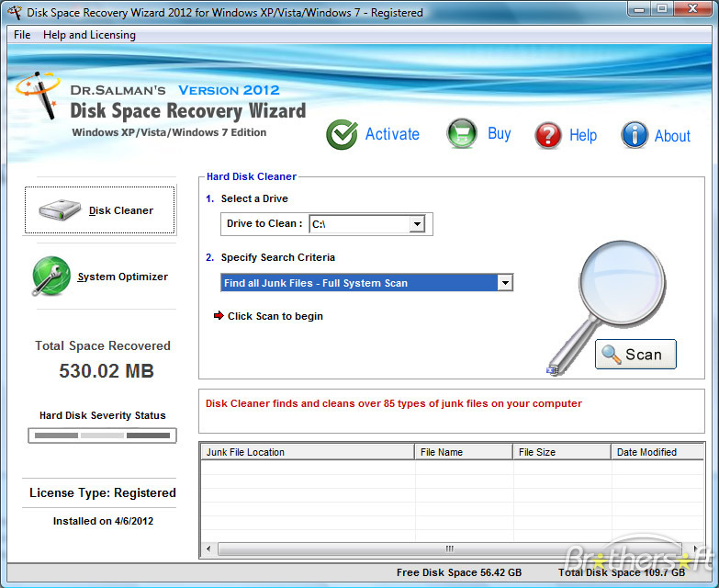Viewport: 719px width, 588px height.
Task: Click the horizontal scrollbar thumb in results
Action: point(450,548)
